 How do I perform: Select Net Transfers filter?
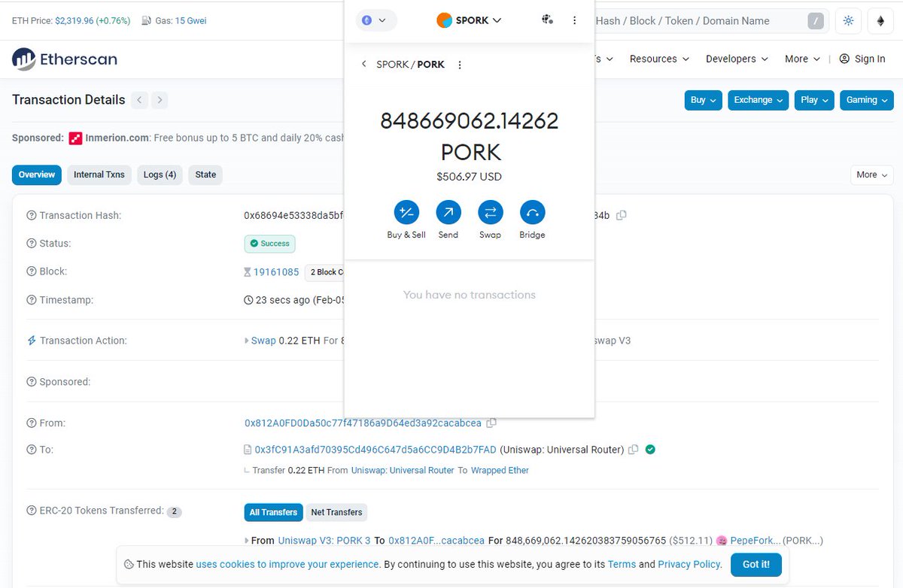(336, 512)
